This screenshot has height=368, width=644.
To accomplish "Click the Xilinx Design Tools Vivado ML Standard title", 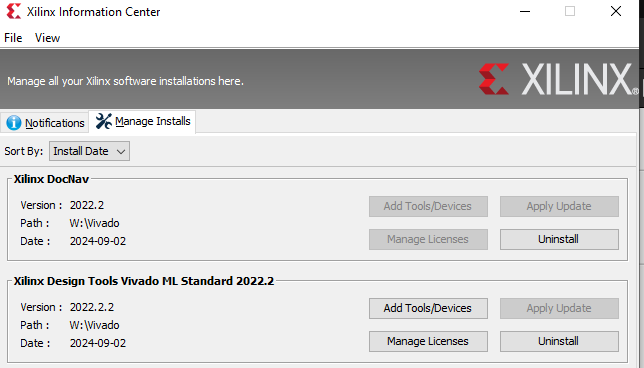I will click(144, 281).
